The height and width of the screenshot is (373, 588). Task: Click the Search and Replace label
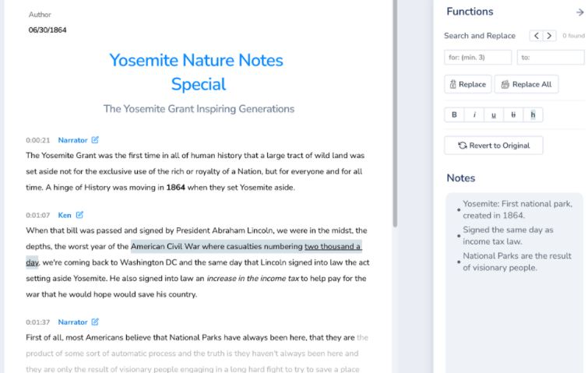[x=480, y=36]
